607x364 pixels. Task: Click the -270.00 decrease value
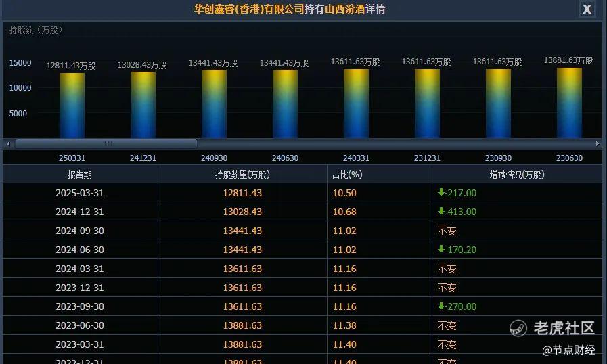pyautogui.click(x=457, y=306)
